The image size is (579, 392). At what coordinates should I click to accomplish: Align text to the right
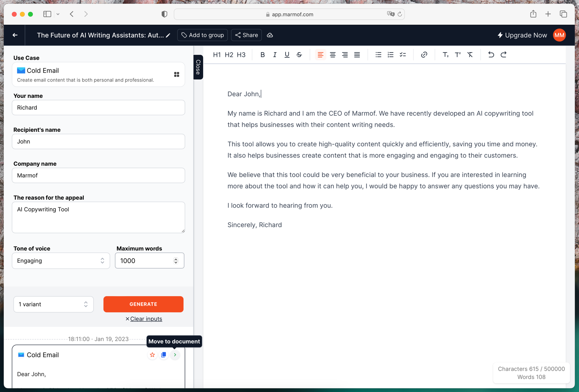click(345, 55)
